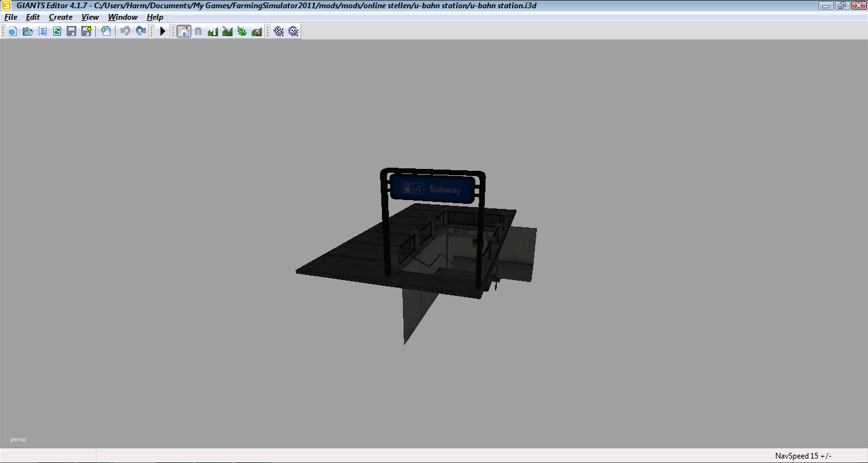Screen dimensions: 868x463
Task: Click the first checkered sphere icon
Action: pyautogui.click(x=278, y=31)
